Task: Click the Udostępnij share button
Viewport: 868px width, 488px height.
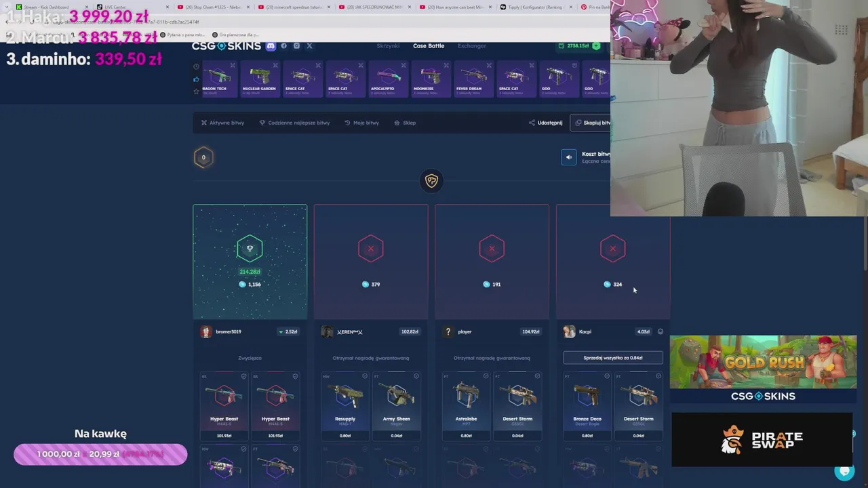Action: (x=545, y=123)
